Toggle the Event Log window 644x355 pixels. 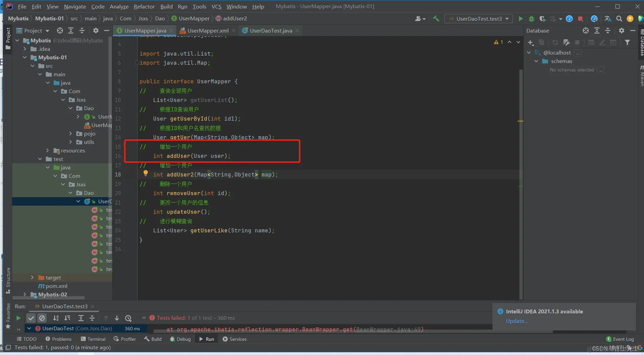click(x=620, y=339)
